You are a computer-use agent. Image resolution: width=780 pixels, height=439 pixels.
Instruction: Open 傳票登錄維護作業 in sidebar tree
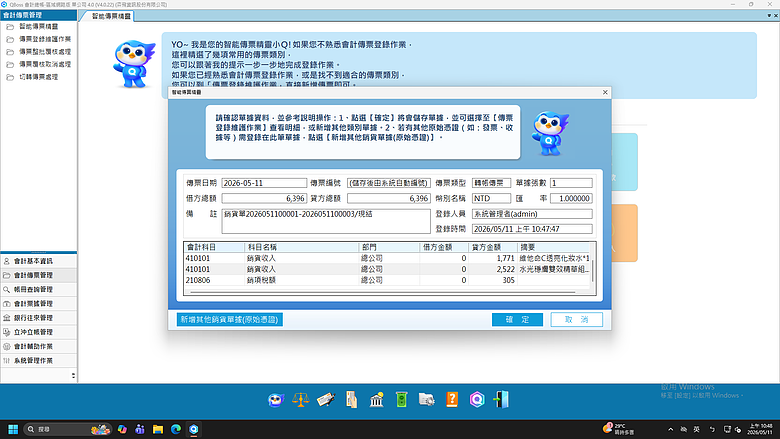pos(45,39)
